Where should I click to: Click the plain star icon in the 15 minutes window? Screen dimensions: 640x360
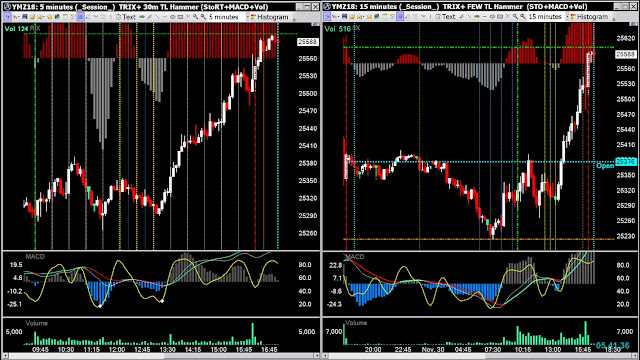tap(369, 17)
